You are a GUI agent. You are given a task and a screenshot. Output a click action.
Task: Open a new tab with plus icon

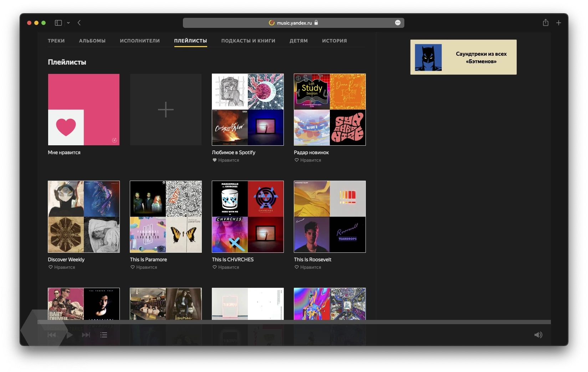click(559, 23)
